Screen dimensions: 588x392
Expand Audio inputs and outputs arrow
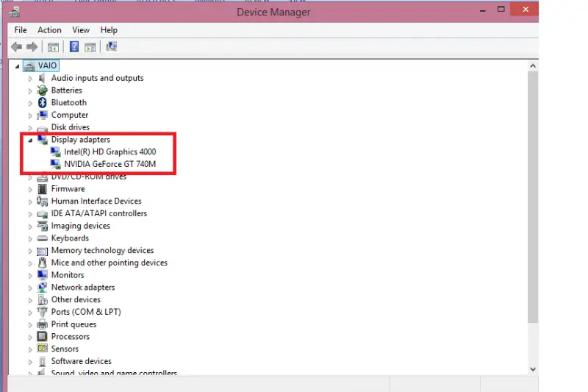coord(30,79)
